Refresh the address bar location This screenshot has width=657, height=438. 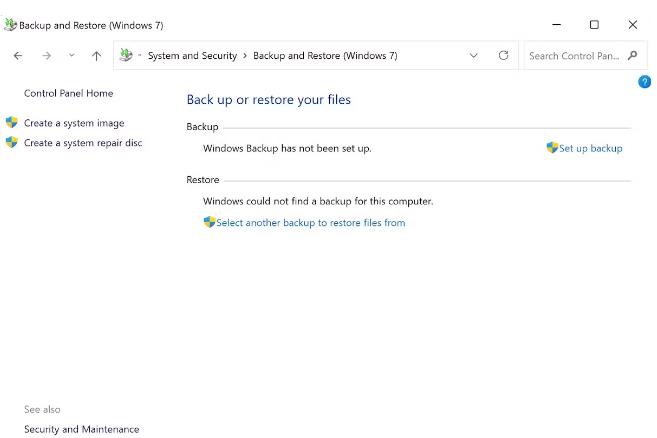click(x=503, y=56)
